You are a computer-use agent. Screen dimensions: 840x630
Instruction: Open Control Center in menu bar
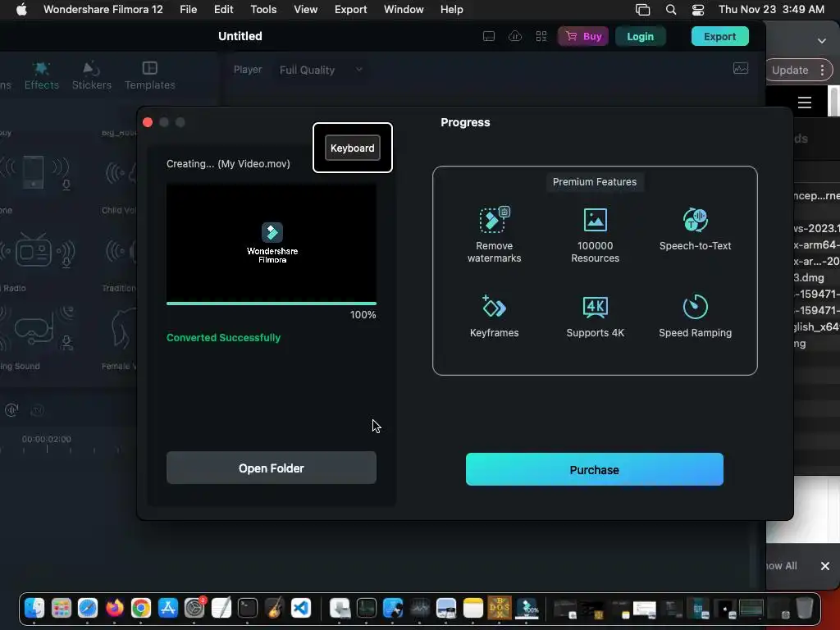coord(697,9)
